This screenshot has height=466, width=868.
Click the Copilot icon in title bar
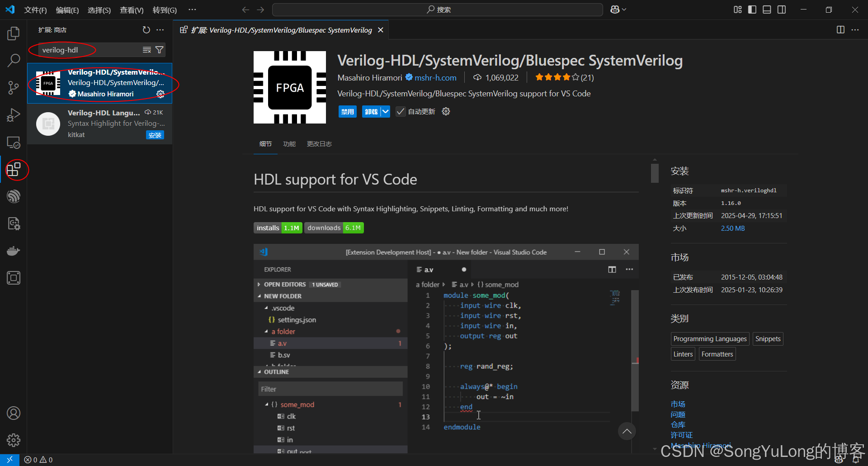click(615, 10)
